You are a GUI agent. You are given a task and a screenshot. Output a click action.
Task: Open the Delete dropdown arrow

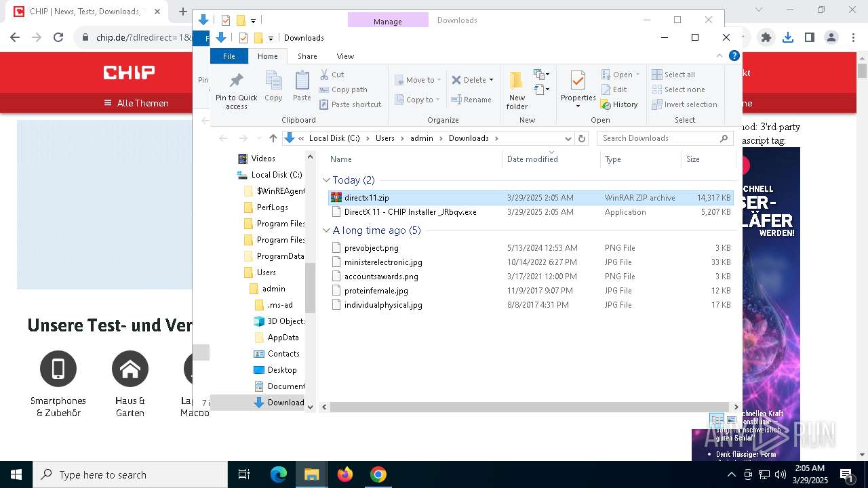[x=492, y=80]
